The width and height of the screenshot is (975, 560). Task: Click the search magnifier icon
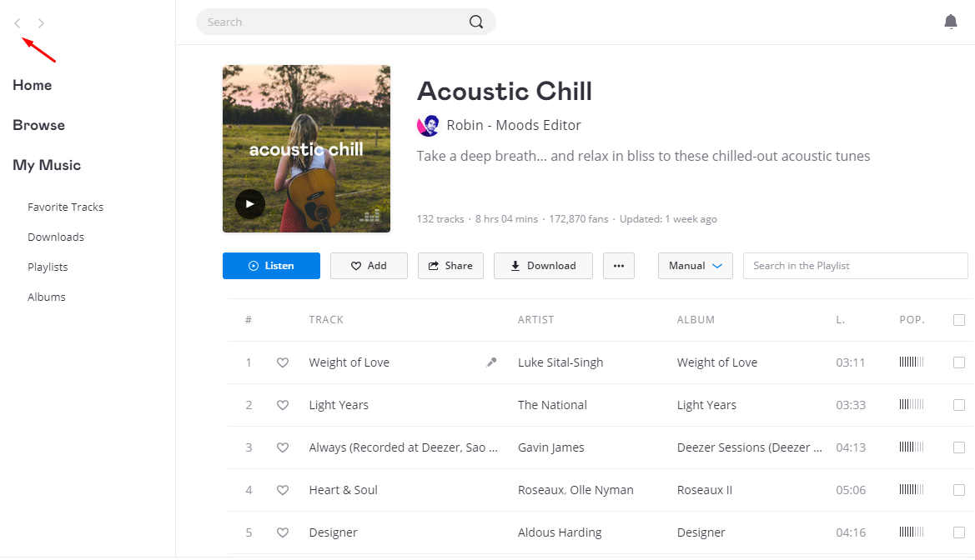click(476, 22)
